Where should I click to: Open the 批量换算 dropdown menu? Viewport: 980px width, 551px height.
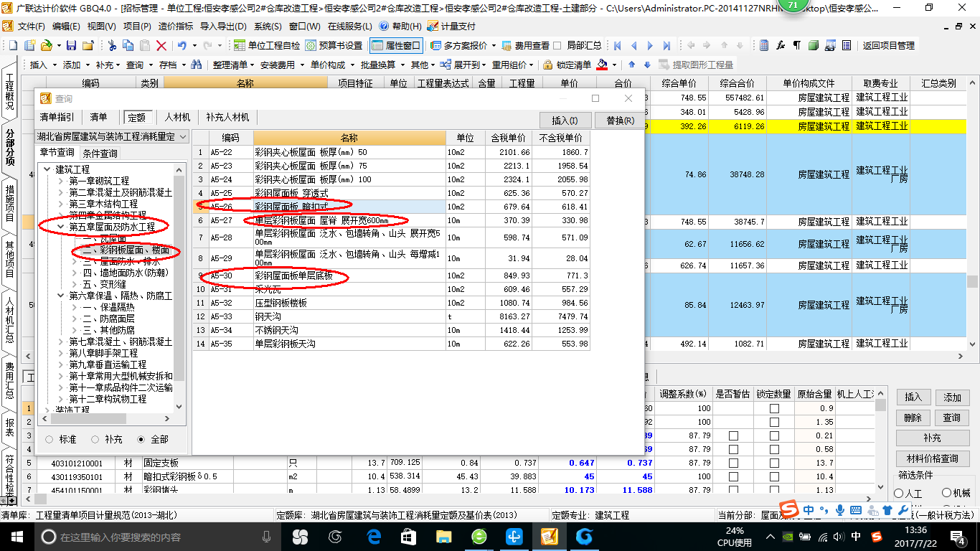click(381, 65)
